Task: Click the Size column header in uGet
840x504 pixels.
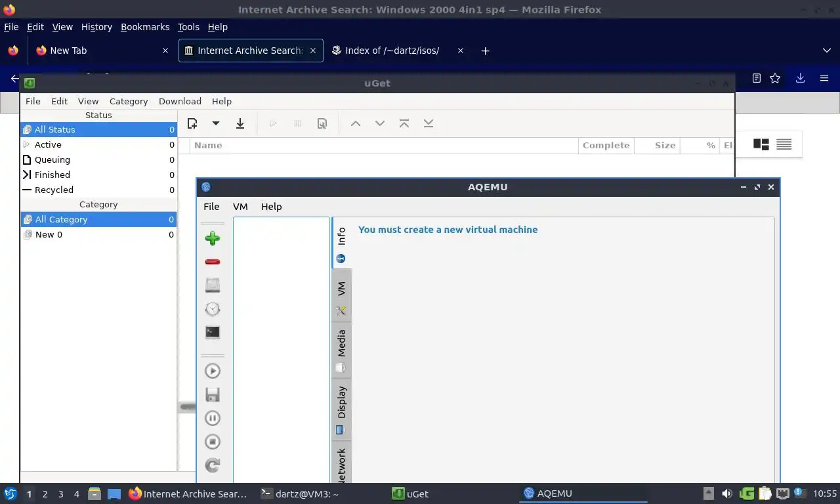Action: (x=657, y=146)
